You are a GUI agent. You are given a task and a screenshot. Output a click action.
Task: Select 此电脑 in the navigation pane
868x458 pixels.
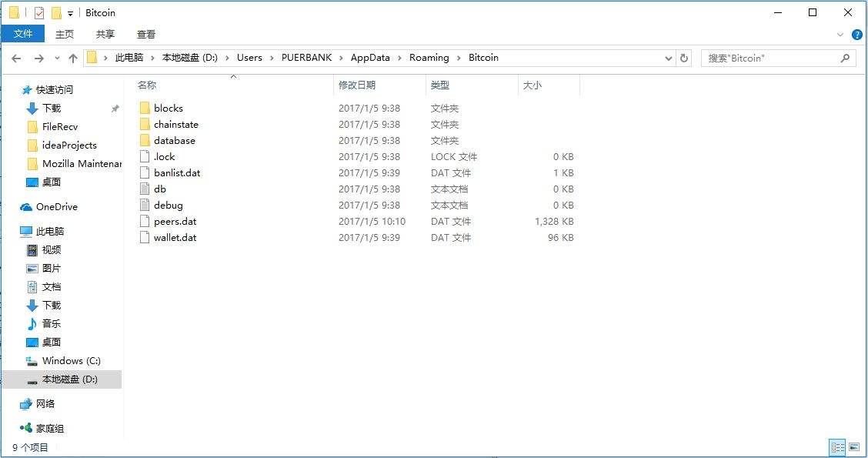tap(50, 232)
